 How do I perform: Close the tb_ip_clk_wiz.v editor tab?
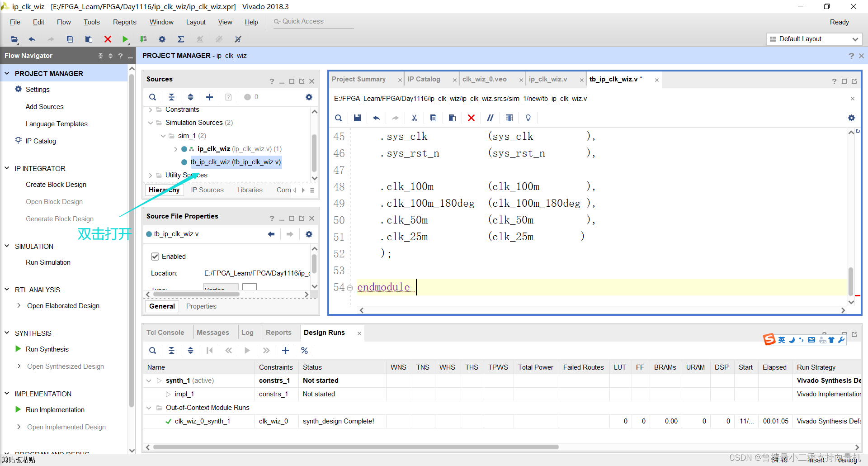656,80
